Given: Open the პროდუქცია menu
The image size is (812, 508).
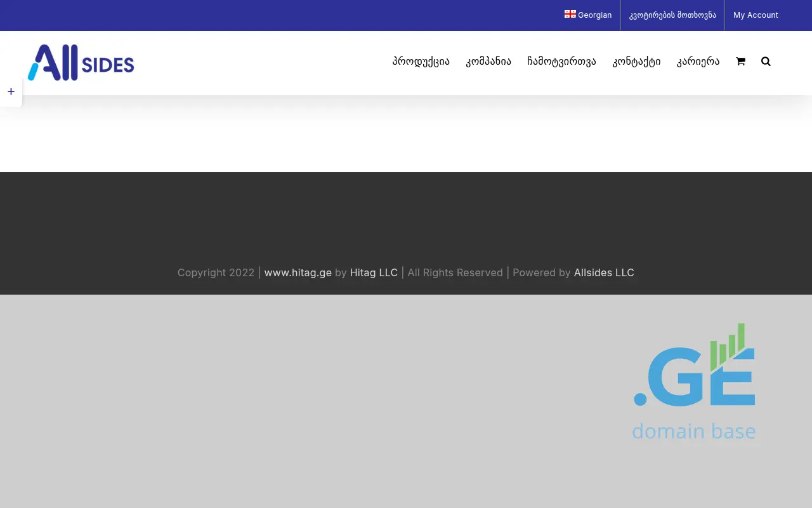Looking at the screenshot, I should tap(421, 62).
